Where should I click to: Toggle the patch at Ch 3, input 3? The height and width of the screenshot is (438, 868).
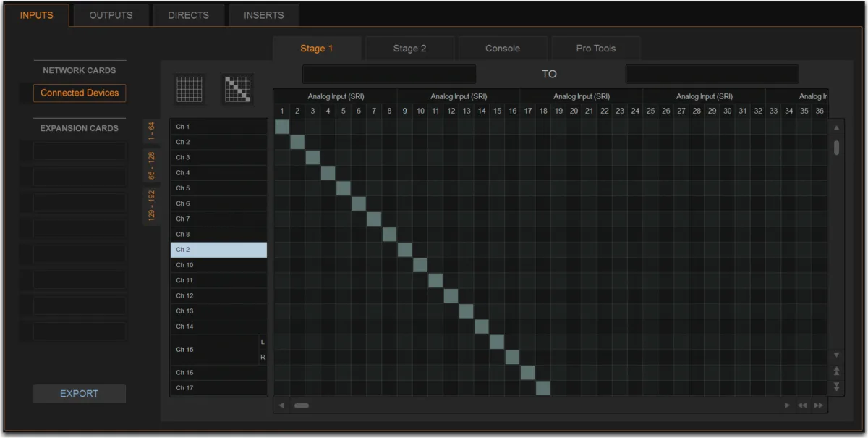pyautogui.click(x=312, y=158)
